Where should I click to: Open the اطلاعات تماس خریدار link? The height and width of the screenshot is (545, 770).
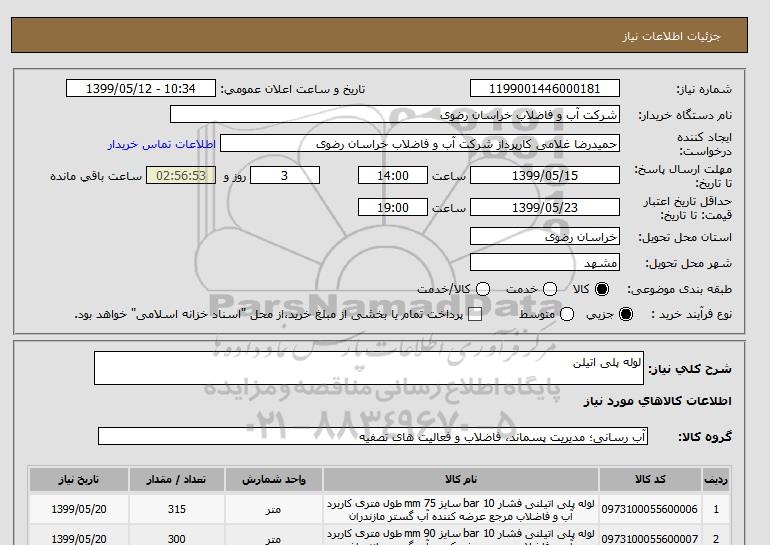162,145
